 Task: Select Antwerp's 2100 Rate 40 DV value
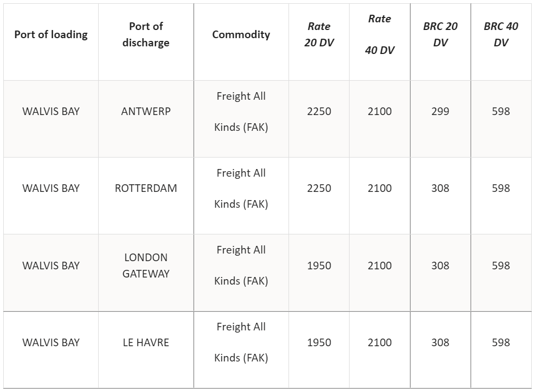(x=380, y=111)
